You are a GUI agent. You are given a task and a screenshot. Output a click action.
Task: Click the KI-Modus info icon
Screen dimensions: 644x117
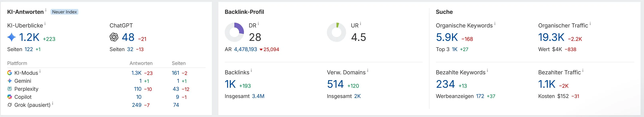[x=40, y=71]
